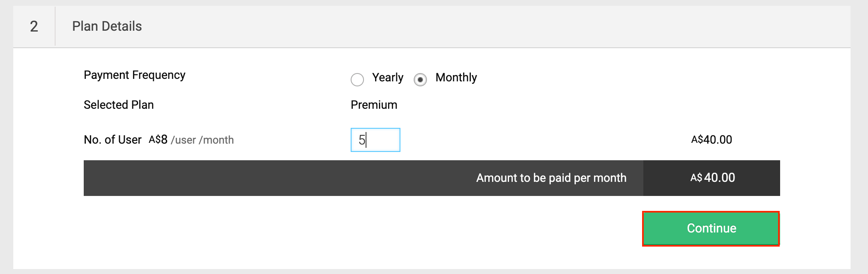Select the Monthly payment frequency option
This screenshot has width=868, height=274.
pos(421,80)
